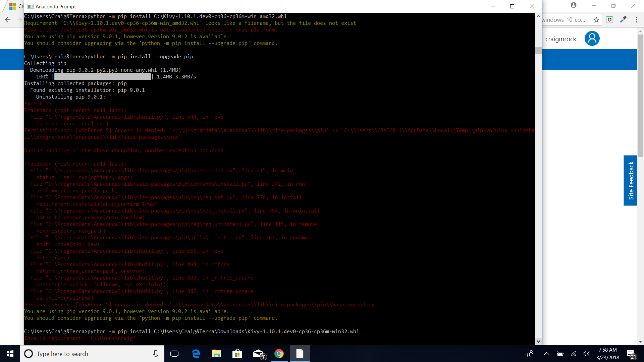Open the Action Center notifications icon
The height and width of the screenshot is (362, 644).
(631, 354)
